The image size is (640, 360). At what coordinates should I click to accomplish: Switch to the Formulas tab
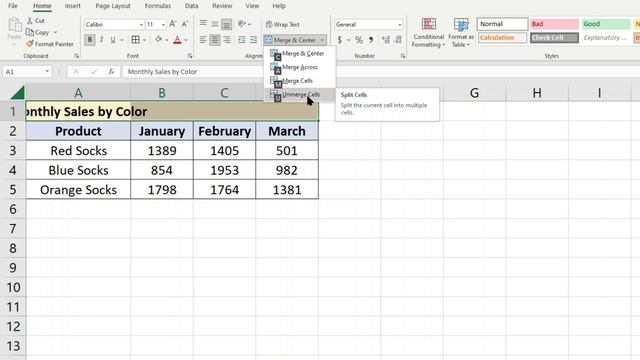(x=158, y=6)
